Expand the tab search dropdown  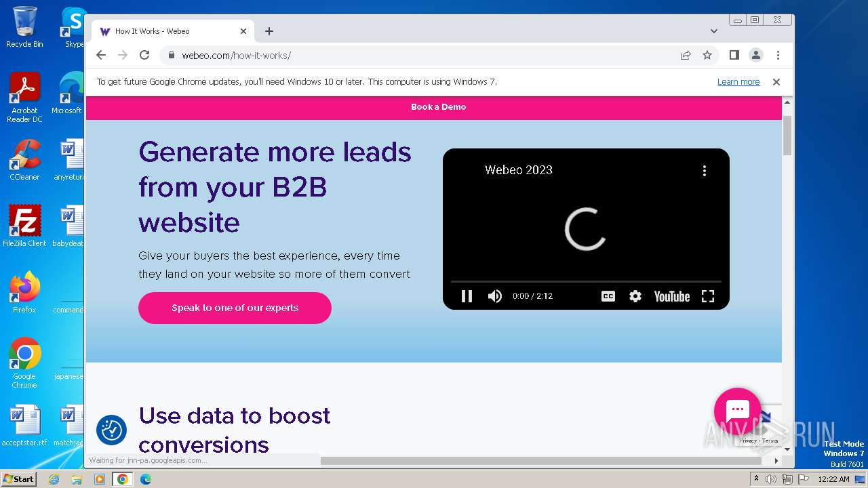point(714,31)
